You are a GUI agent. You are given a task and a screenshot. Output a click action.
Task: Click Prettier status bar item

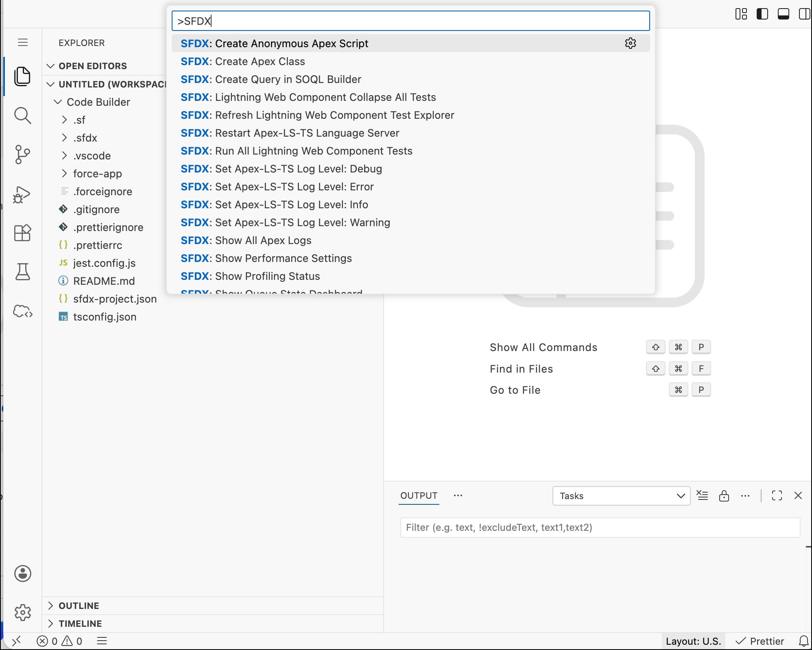pyautogui.click(x=760, y=641)
